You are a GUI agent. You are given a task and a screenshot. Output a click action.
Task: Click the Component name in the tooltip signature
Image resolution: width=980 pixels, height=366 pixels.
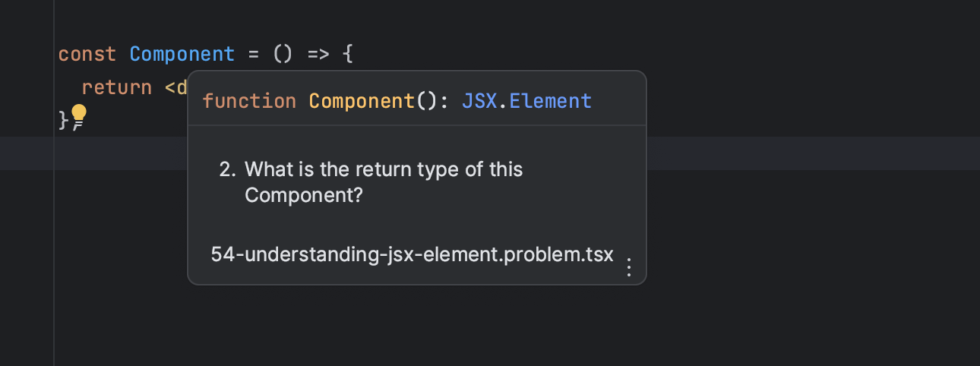[362, 101]
